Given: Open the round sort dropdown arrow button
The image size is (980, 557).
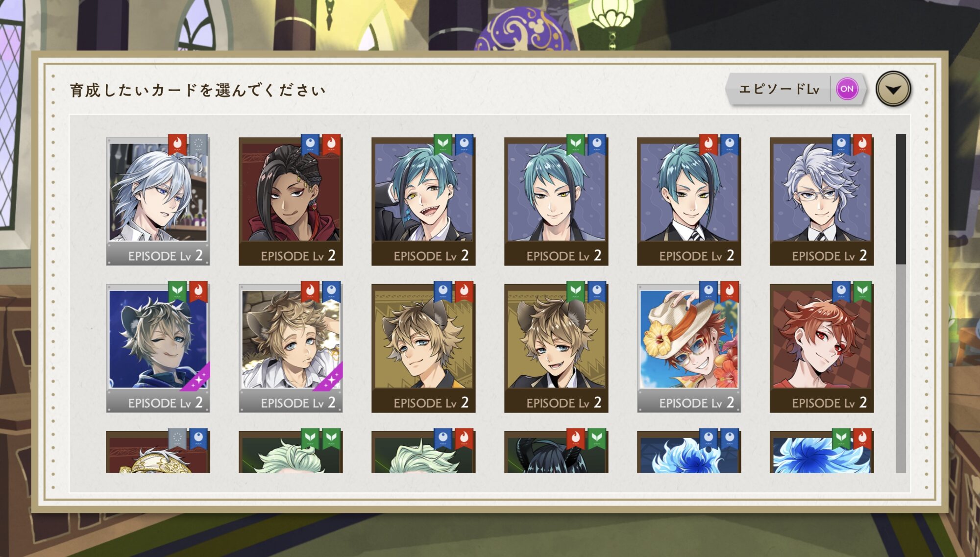Looking at the screenshot, I should (893, 90).
